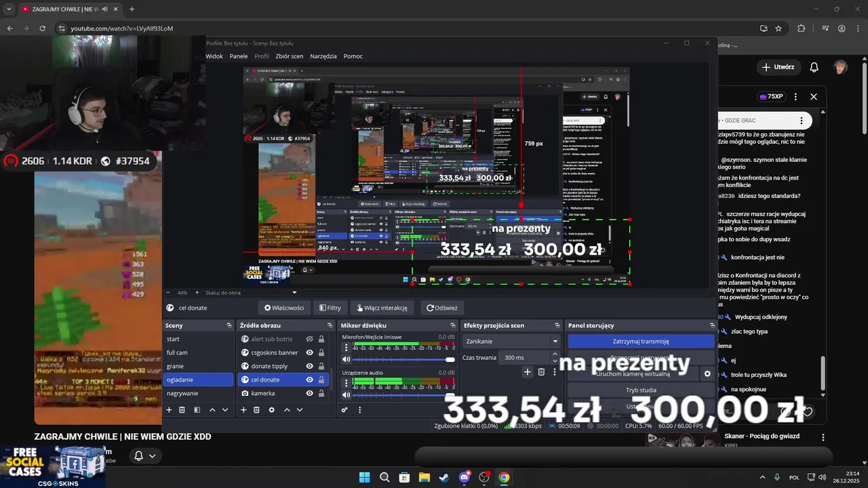Click the Właściwości button
Viewport: 868px width, 488px height.
pos(284,308)
